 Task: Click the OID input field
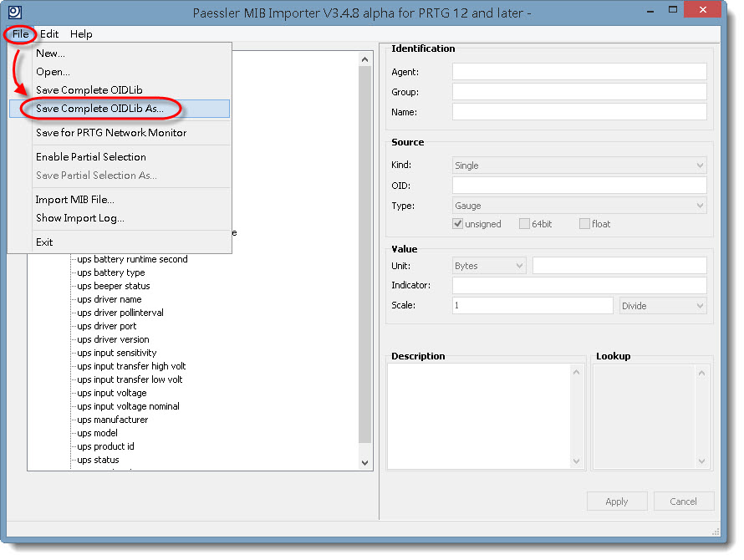pyautogui.click(x=579, y=185)
